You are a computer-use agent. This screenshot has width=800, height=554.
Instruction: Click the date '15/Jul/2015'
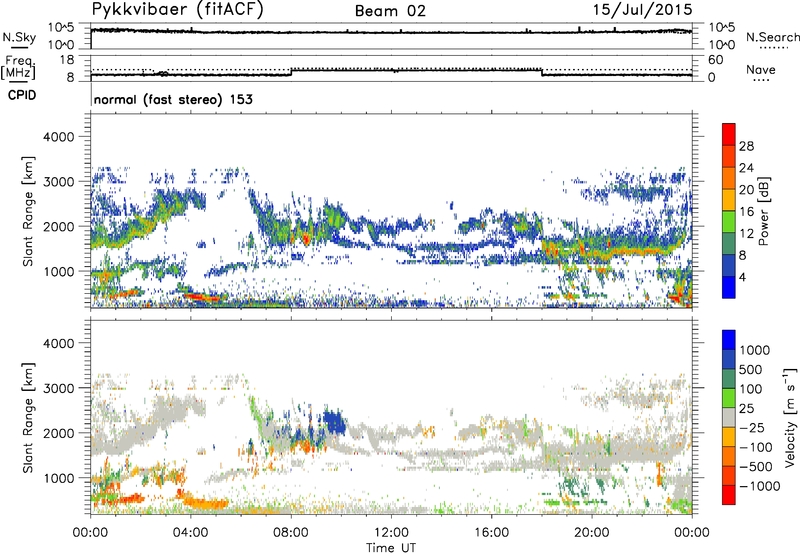tap(642, 10)
